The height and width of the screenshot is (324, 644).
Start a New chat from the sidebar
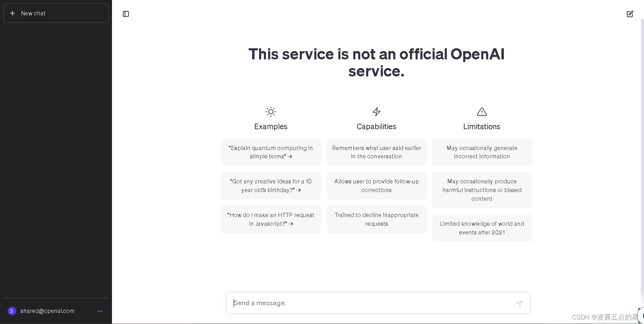(56, 13)
